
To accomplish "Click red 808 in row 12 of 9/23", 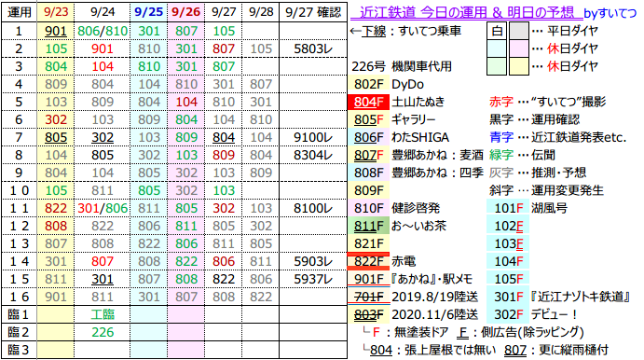I will point(55,226).
